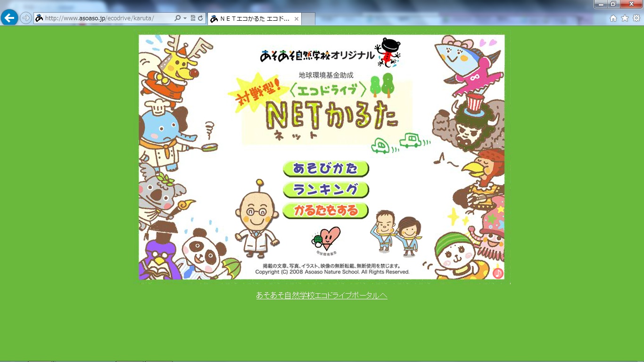Click the 地球環境基金助成 text
644x362 pixels.
326,75
